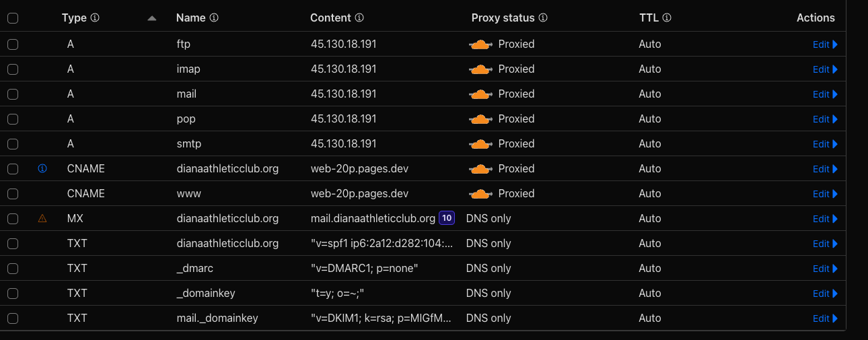This screenshot has width=868, height=340.
Task: Click the truncated SPF TXT content value
Action: click(x=382, y=243)
